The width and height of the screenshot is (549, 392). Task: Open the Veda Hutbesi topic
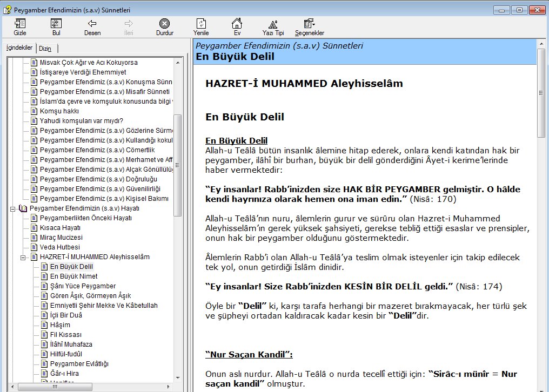59,247
